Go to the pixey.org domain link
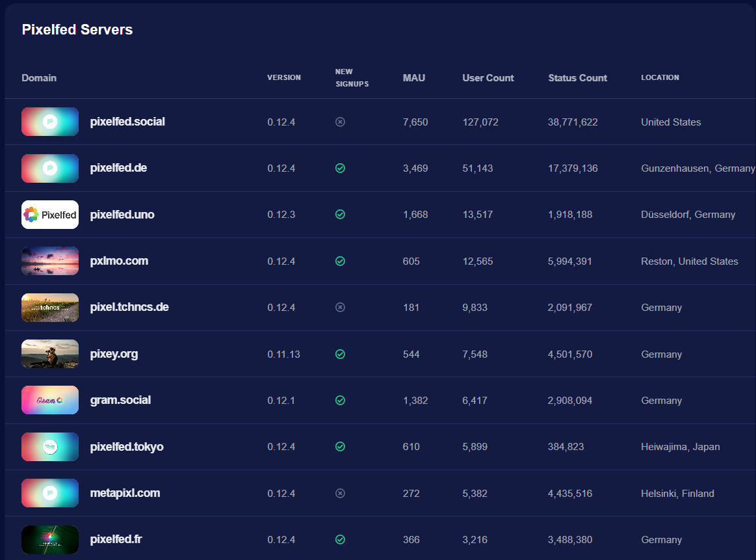 [x=114, y=354]
